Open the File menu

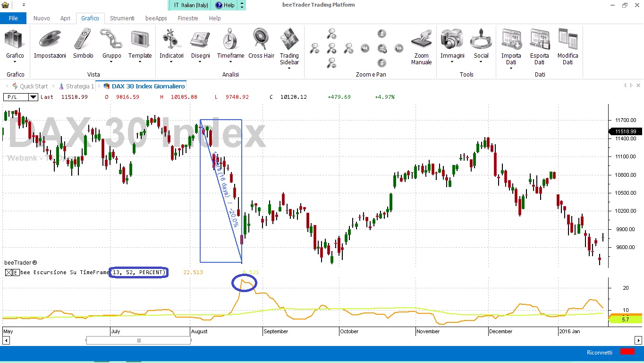coord(13,18)
